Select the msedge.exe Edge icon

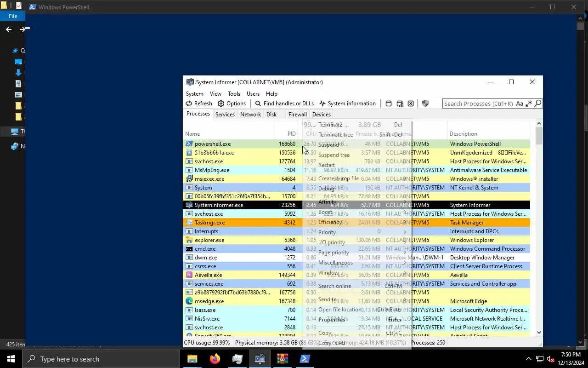click(189, 301)
